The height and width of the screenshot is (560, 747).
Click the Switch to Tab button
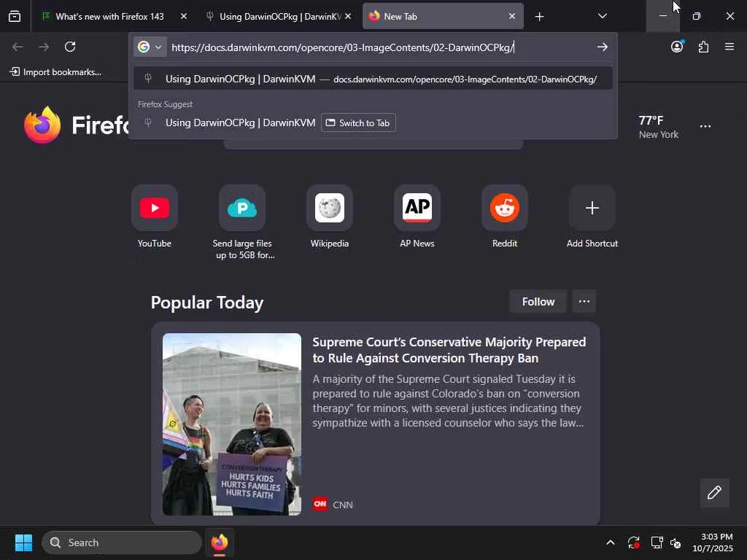tap(358, 122)
